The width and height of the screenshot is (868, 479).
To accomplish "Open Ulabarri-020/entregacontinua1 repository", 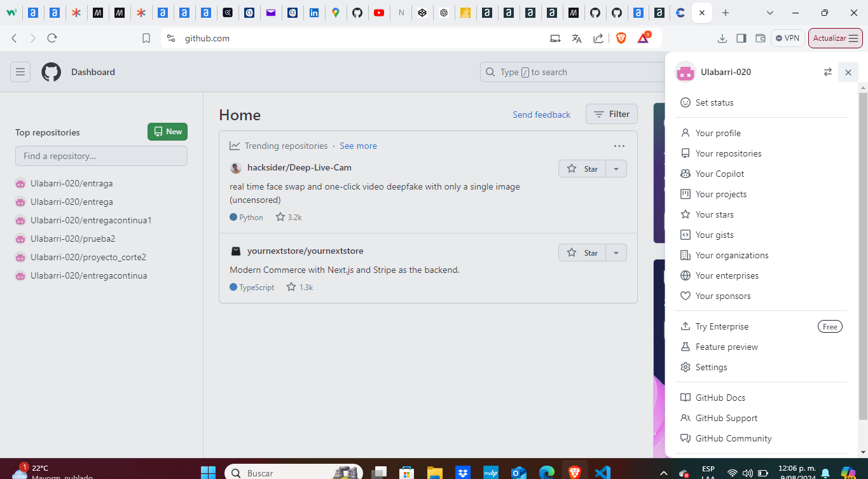I will coord(91,220).
